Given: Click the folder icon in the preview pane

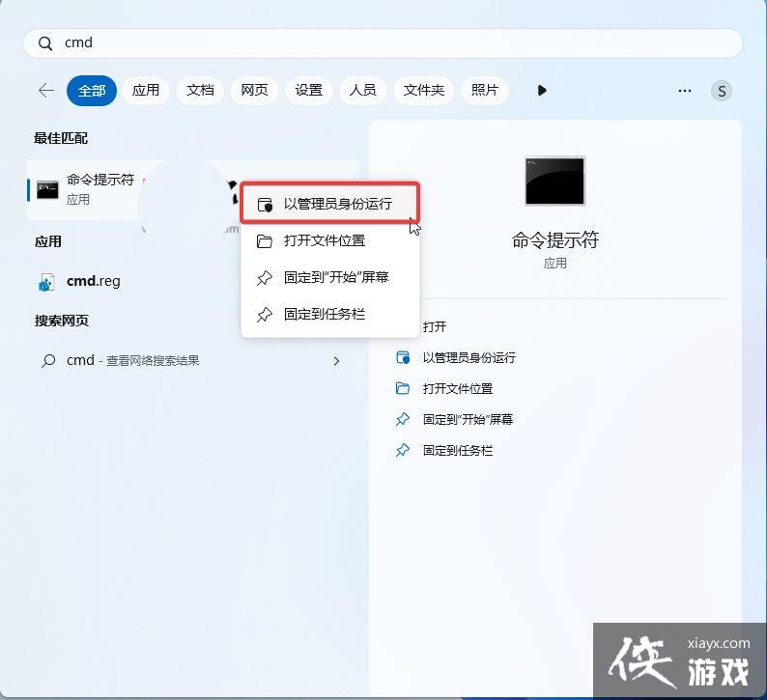Looking at the screenshot, I should click(403, 388).
